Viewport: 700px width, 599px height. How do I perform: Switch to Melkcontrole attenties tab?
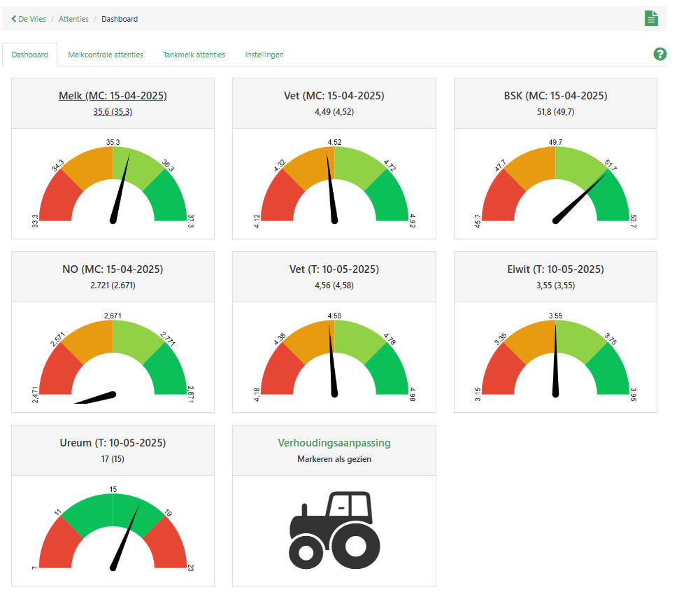tap(106, 55)
